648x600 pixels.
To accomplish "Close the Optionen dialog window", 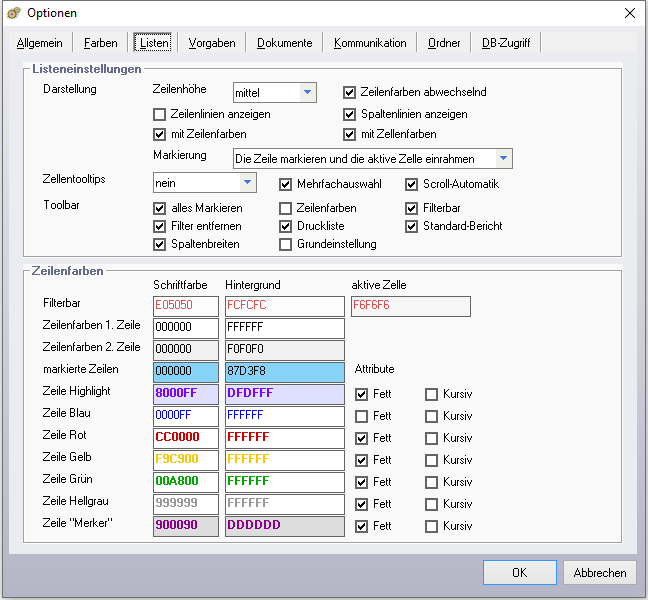I will [629, 13].
